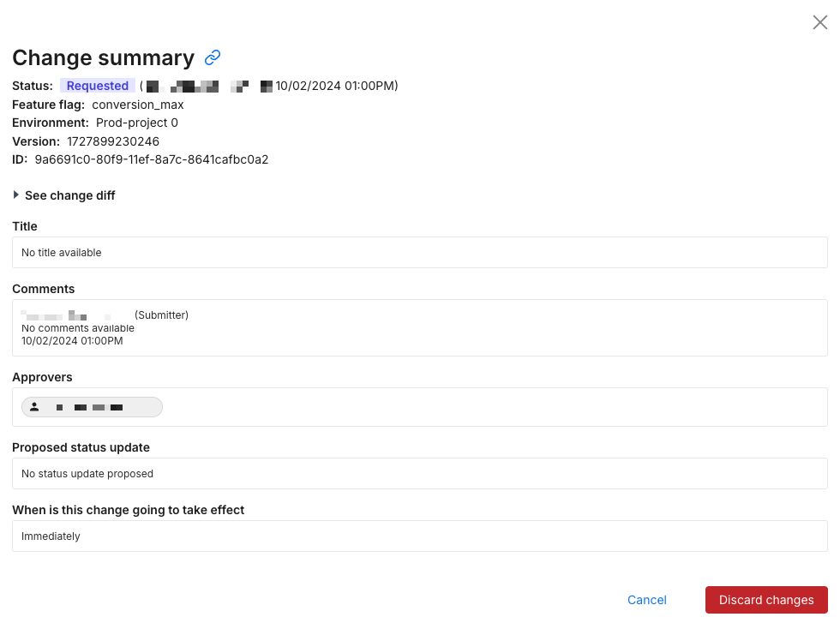Click the Change summary heading
Viewport: 840px width, 641px height.
tap(103, 57)
